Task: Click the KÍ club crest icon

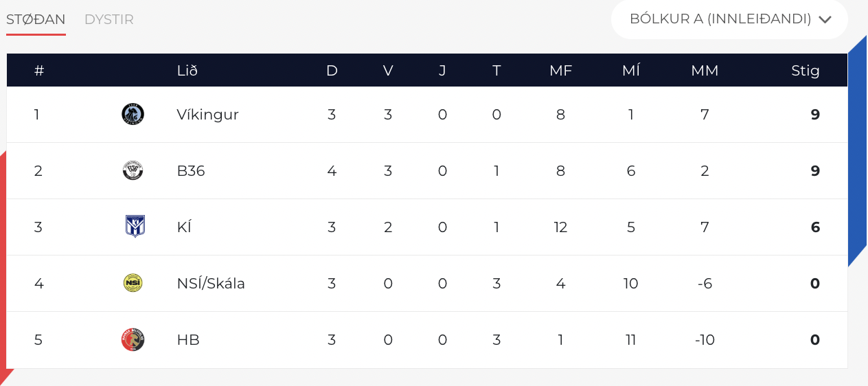Action: [135, 226]
